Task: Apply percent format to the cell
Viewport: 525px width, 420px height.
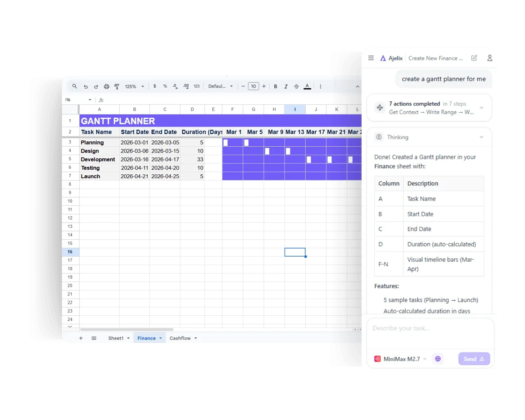Action: 164,86
